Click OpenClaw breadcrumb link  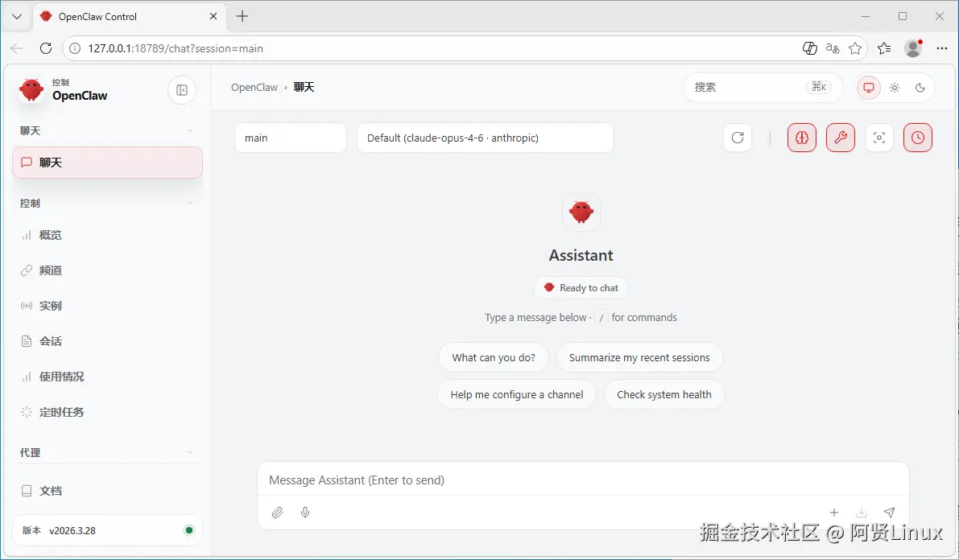pyautogui.click(x=254, y=88)
